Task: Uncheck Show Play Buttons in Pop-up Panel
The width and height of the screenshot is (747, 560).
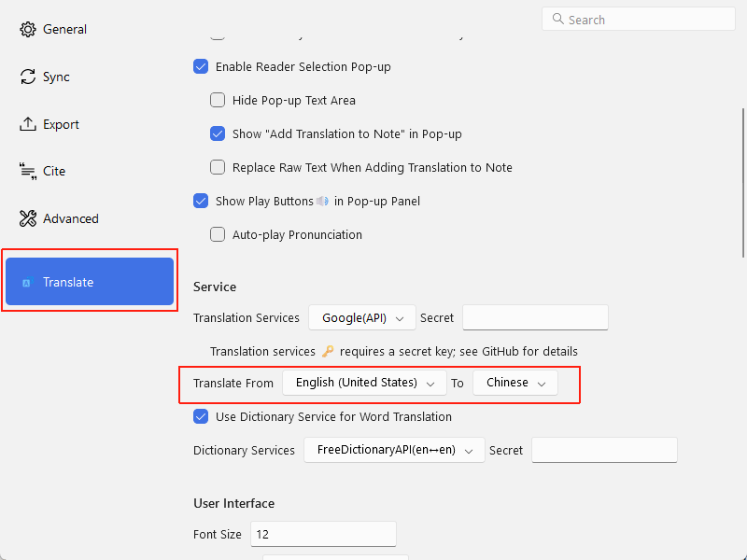Action: (x=201, y=201)
